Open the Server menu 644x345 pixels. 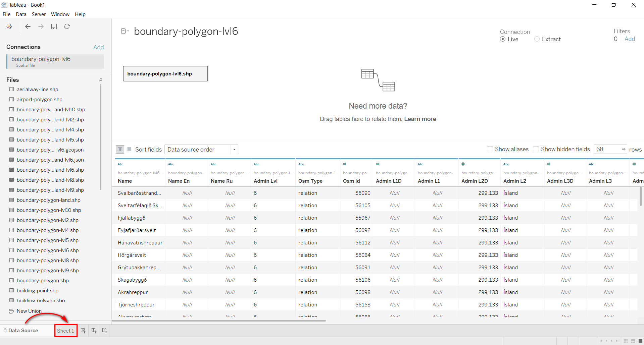(x=39, y=14)
